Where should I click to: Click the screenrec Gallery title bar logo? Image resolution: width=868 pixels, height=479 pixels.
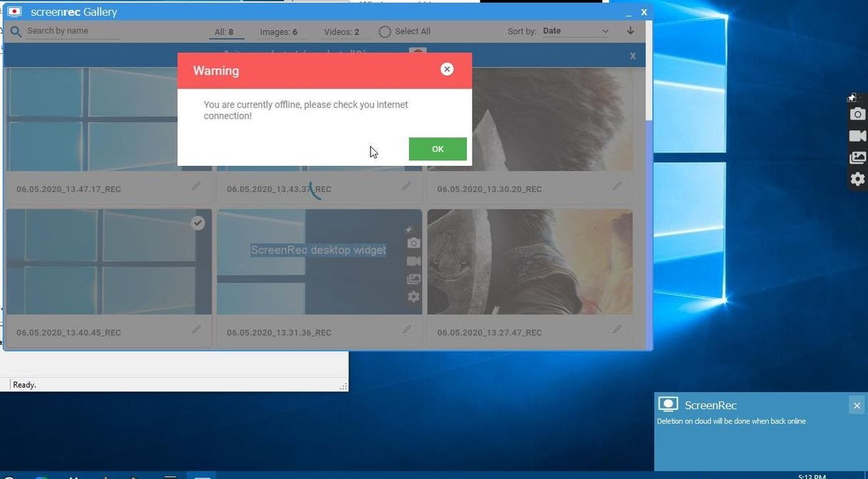14,11
